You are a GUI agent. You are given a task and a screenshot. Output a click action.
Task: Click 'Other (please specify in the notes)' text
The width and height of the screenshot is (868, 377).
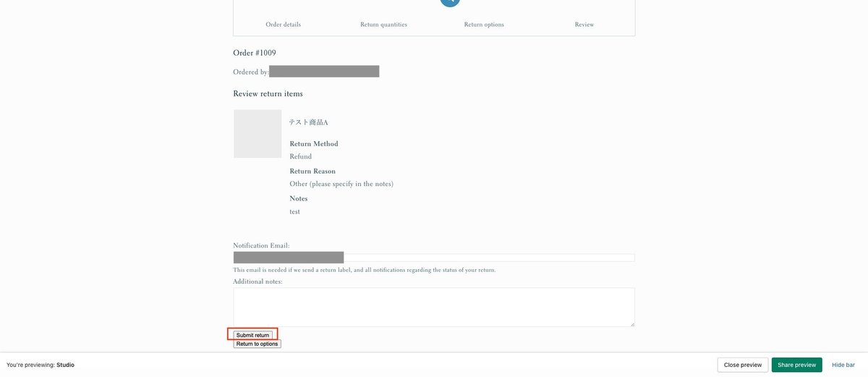[341, 184]
